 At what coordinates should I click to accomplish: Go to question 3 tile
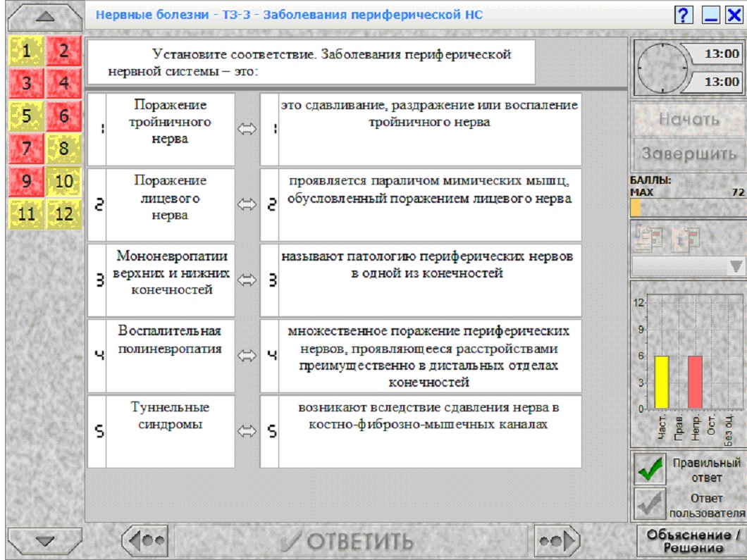pos(26,83)
